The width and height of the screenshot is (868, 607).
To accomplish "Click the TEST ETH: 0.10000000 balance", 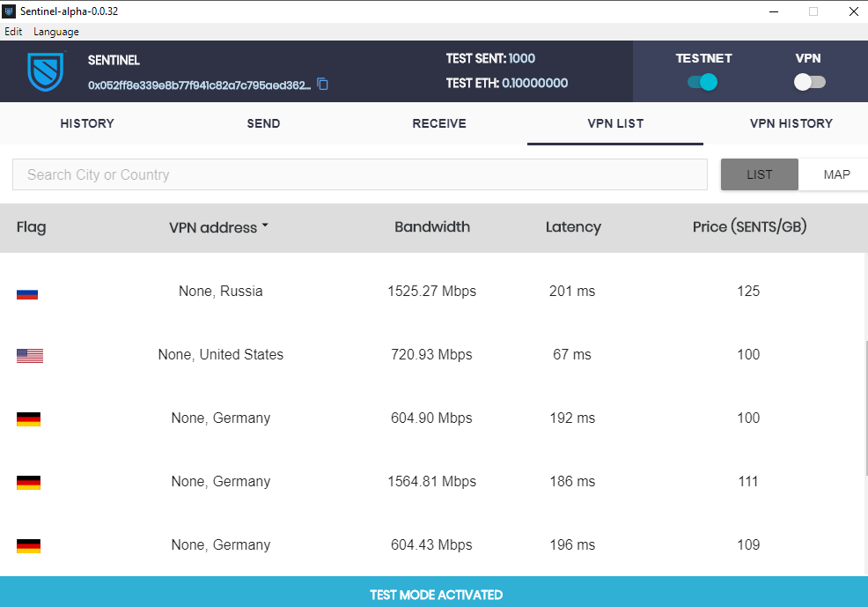I will coord(507,83).
